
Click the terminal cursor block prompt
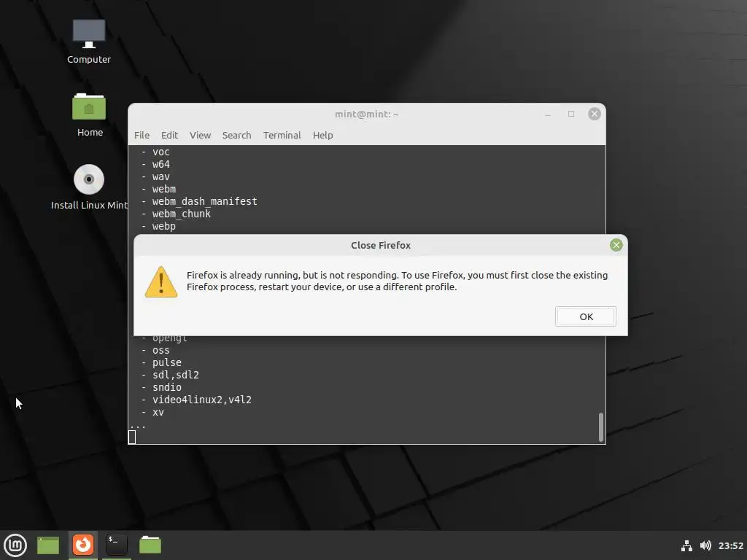click(132, 437)
